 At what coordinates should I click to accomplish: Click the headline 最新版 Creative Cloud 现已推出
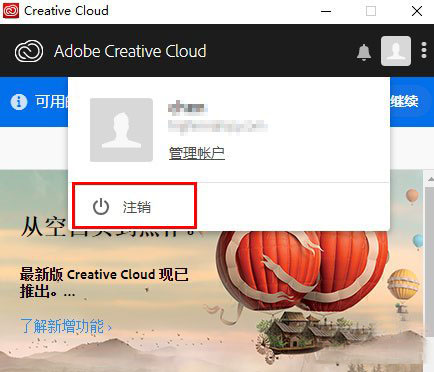pyautogui.click(x=104, y=283)
